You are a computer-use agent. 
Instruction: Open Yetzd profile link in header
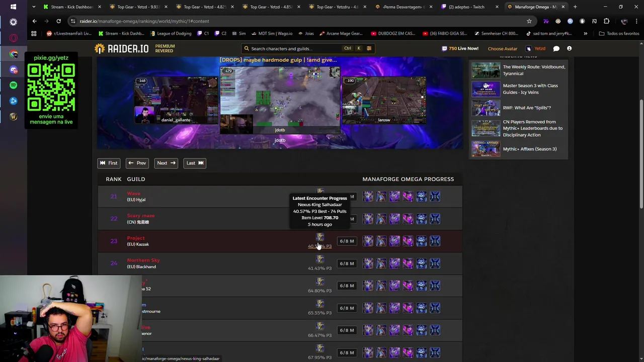click(535, 49)
